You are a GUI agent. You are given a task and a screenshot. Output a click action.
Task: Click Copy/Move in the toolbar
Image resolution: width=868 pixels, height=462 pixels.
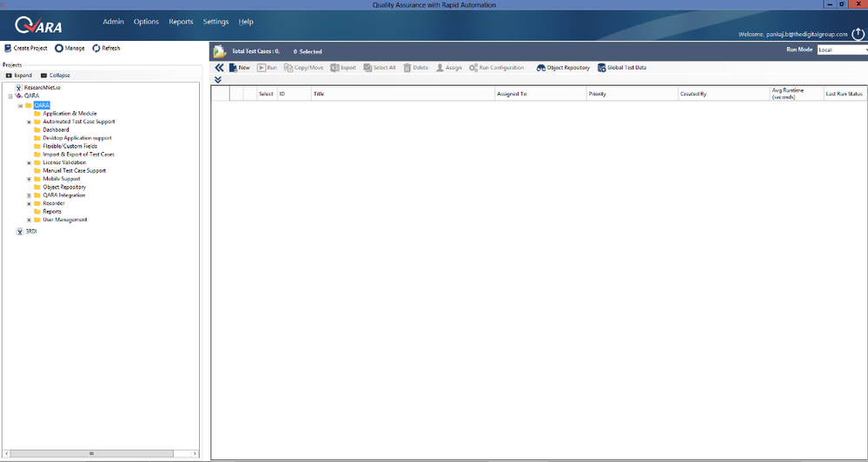[304, 68]
